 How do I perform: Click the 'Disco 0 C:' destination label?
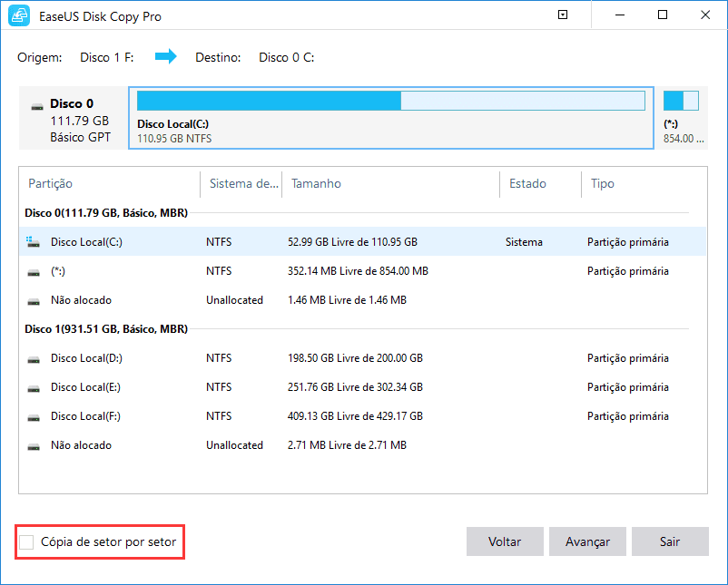pyautogui.click(x=287, y=57)
